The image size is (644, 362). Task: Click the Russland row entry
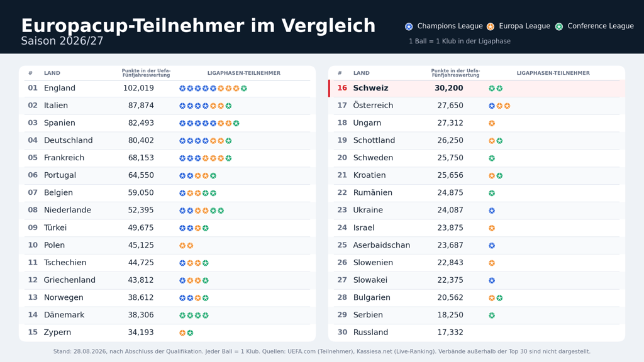click(477, 332)
